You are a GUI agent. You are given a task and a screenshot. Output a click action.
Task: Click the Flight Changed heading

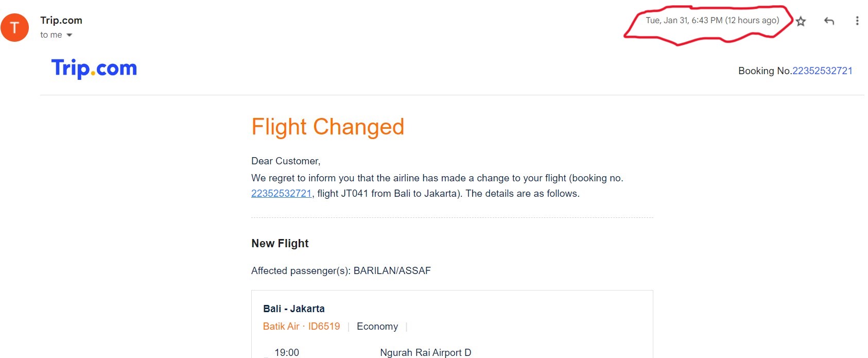(327, 127)
